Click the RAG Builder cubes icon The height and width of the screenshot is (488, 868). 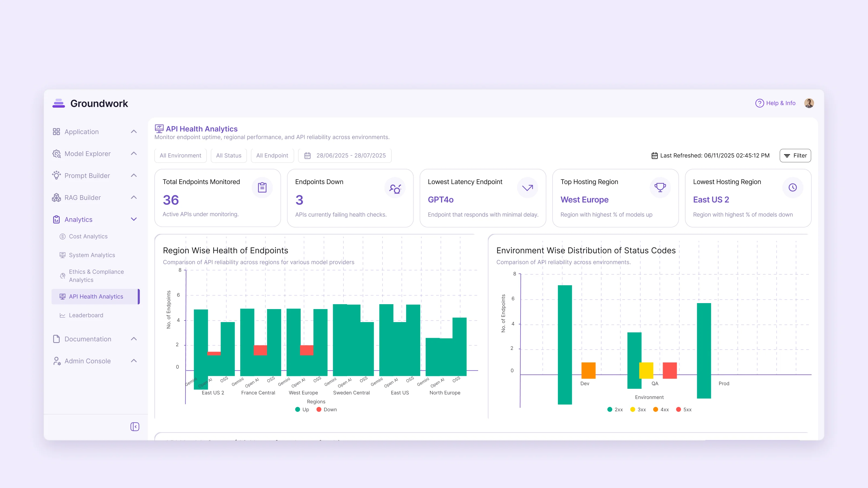[56, 197]
